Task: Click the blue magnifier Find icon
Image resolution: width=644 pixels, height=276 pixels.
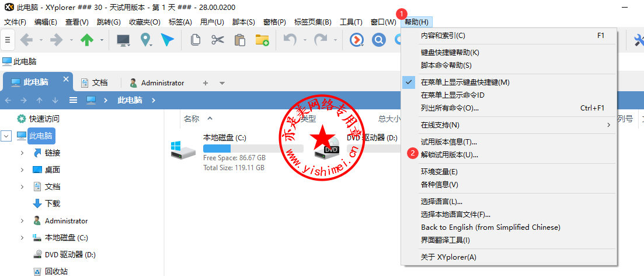Action: [x=379, y=40]
